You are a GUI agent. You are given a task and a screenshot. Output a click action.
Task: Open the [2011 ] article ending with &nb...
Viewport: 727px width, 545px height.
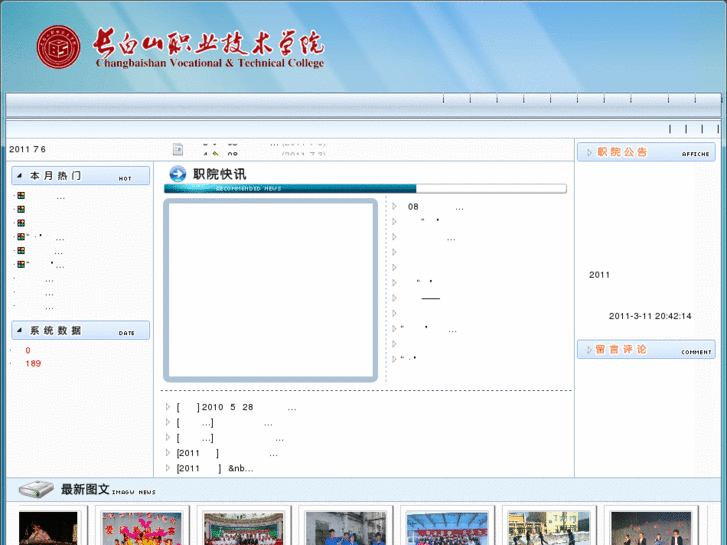coord(215,468)
